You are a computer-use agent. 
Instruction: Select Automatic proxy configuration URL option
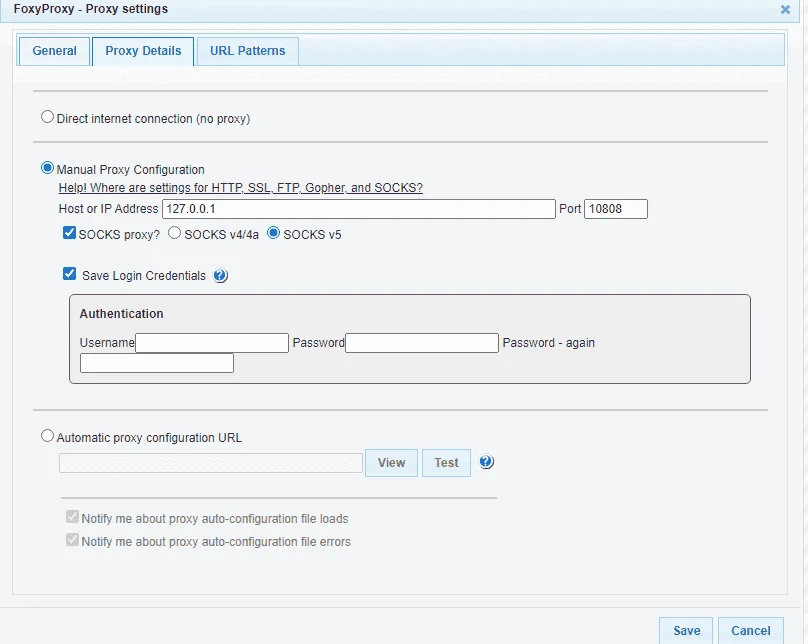(x=47, y=436)
